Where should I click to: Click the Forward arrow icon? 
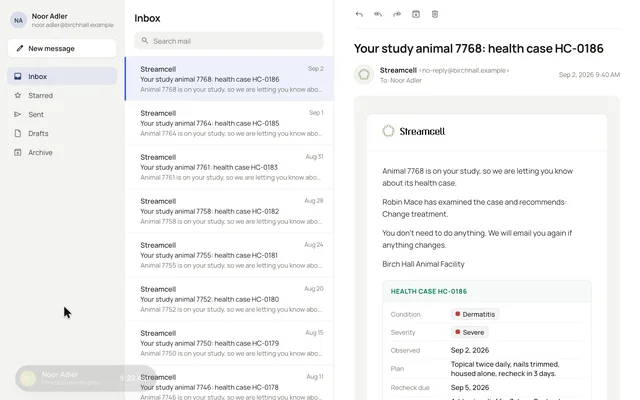(x=397, y=14)
